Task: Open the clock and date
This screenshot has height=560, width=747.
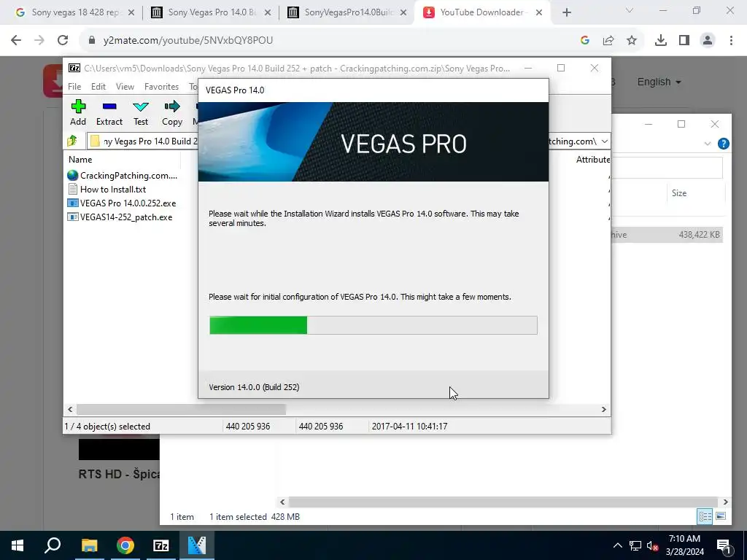Action: coord(684,545)
